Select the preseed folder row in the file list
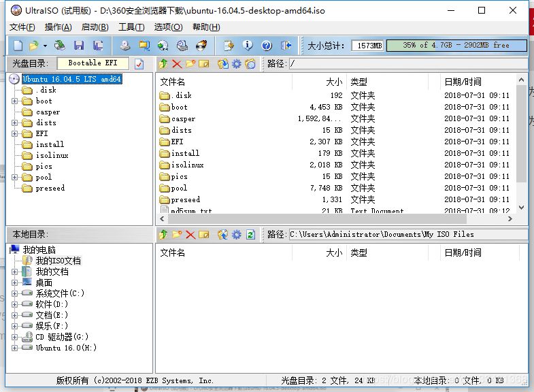534x392 pixels. pos(335,199)
